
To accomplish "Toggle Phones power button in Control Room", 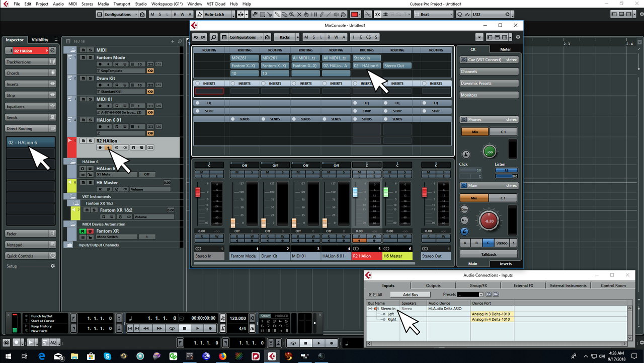I will (x=463, y=120).
